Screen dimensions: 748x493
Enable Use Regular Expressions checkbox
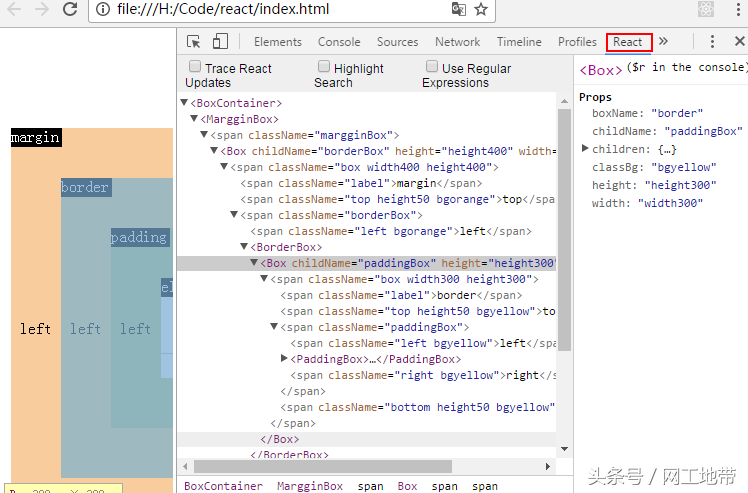tap(432, 66)
